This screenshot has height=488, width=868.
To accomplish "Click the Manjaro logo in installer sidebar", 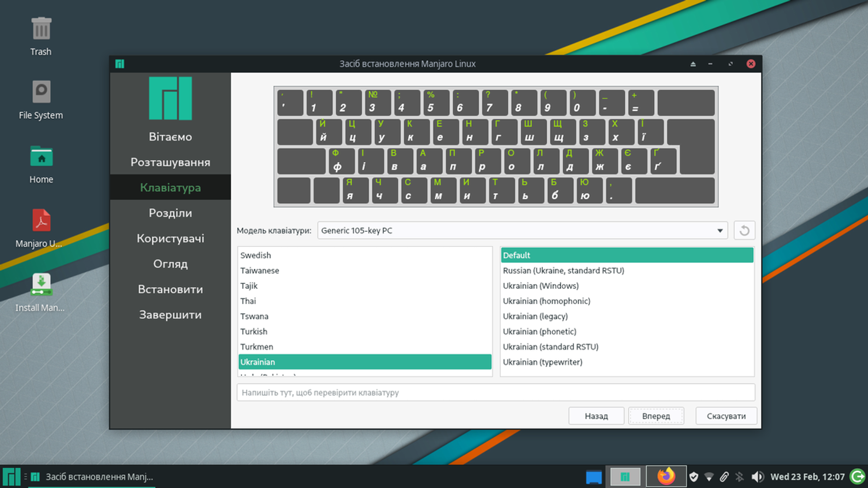I will coord(170,98).
